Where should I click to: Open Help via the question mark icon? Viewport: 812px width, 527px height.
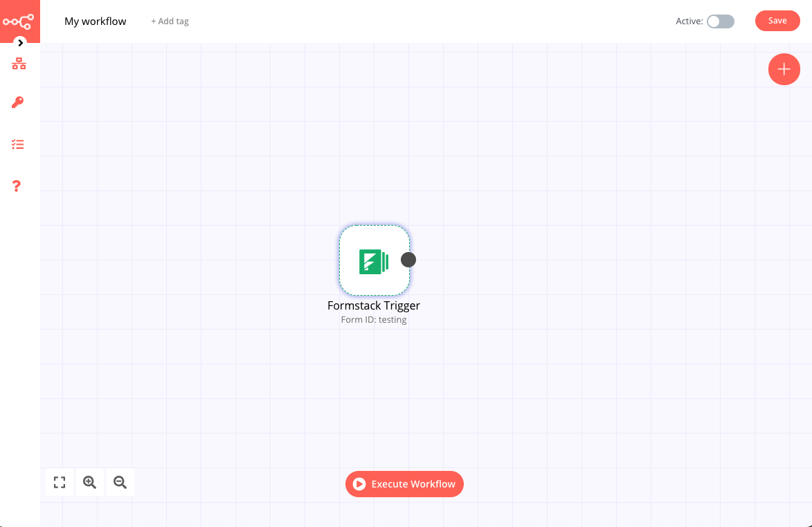pos(17,186)
